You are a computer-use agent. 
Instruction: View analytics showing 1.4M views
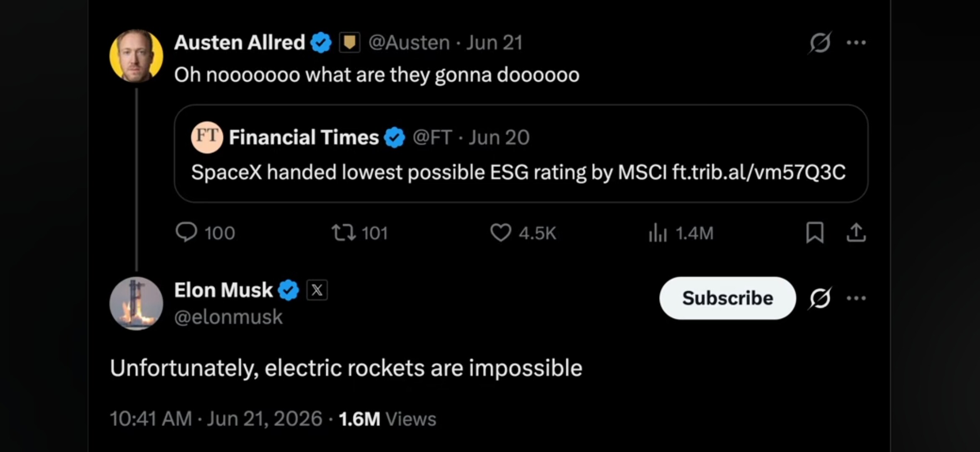658,233
